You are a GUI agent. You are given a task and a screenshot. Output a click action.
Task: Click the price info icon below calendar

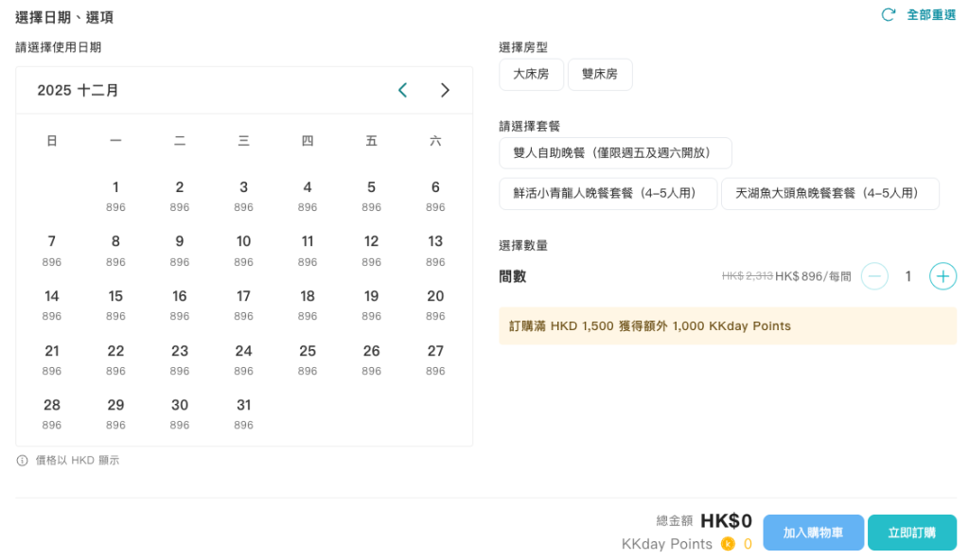(x=22, y=461)
